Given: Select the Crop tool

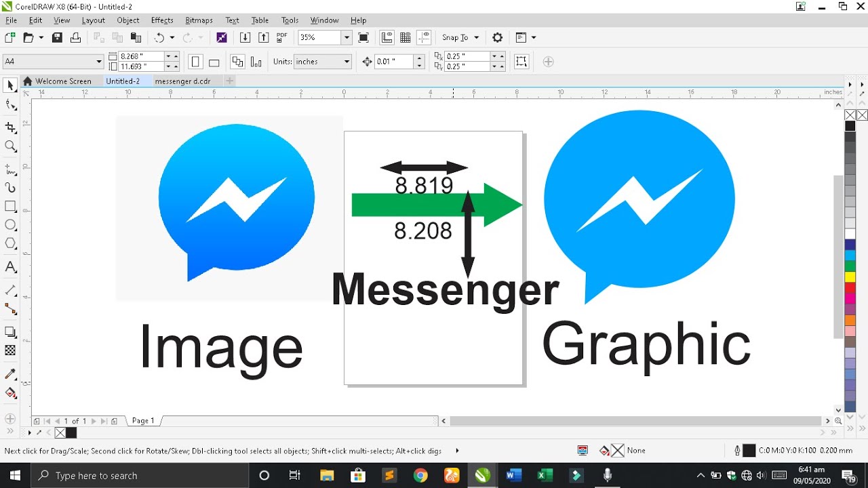Looking at the screenshot, I should [10, 127].
